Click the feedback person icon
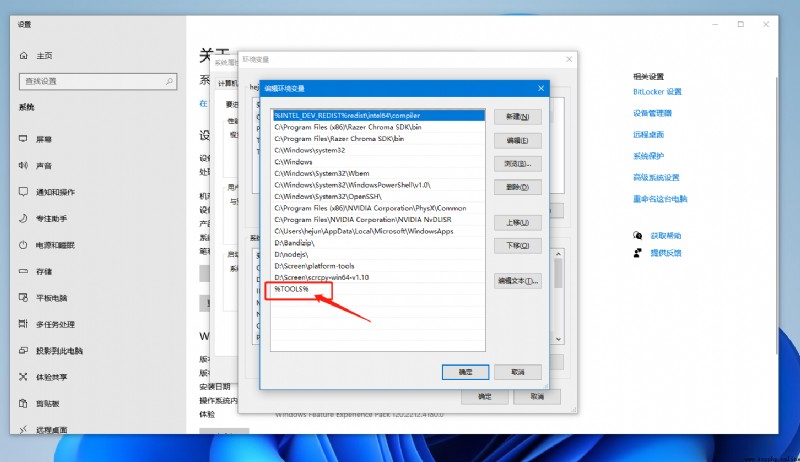Screen dimensions: 800x462 click(638, 253)
